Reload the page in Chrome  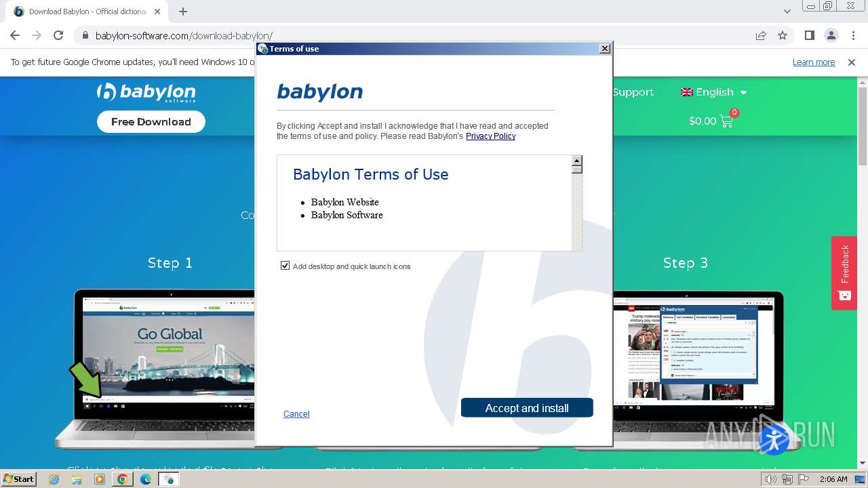coord(58,35)
